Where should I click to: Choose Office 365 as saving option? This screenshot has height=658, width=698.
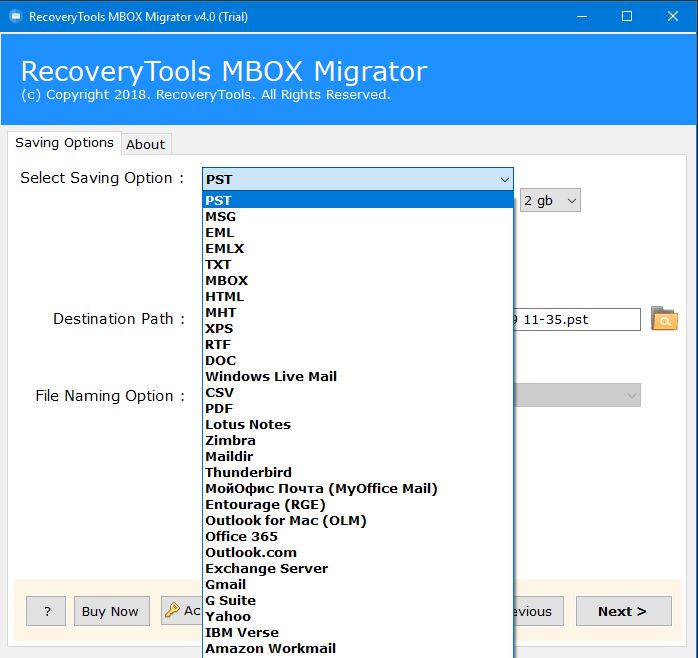(241, 536)
